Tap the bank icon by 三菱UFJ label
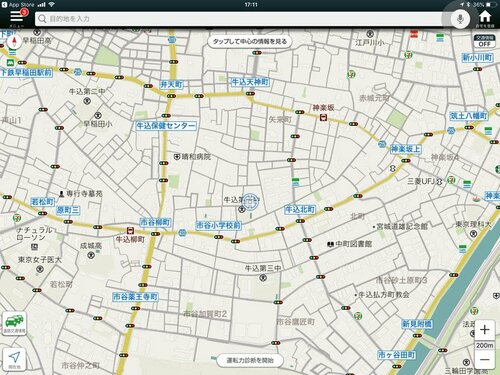This screenshot has width=500, height=375. point(439,182)
